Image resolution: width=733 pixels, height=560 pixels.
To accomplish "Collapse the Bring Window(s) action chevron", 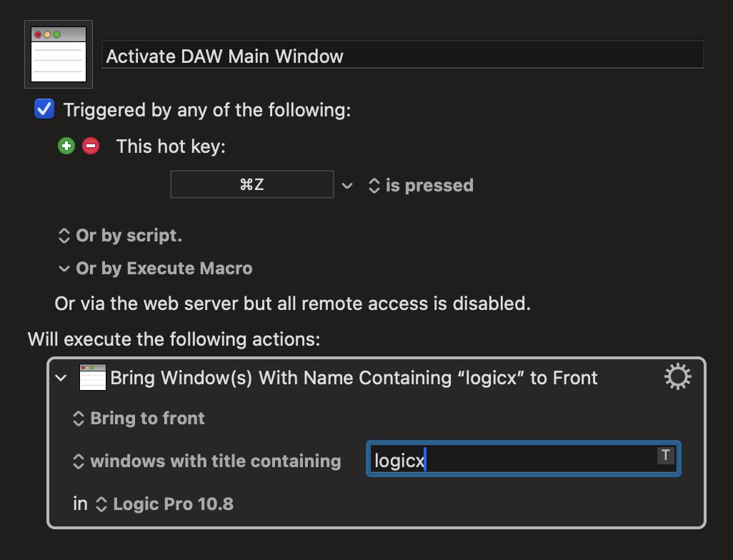I will pos(61,378).
